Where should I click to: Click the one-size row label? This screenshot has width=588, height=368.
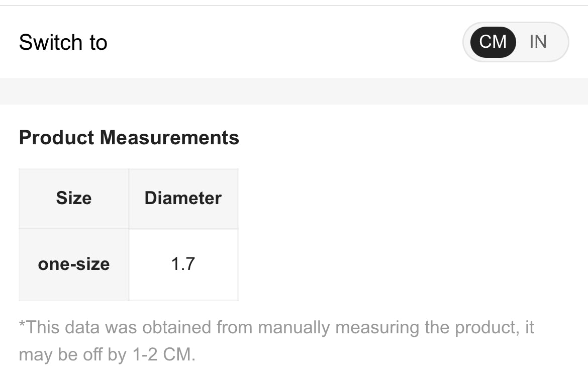tap(74, 264)
